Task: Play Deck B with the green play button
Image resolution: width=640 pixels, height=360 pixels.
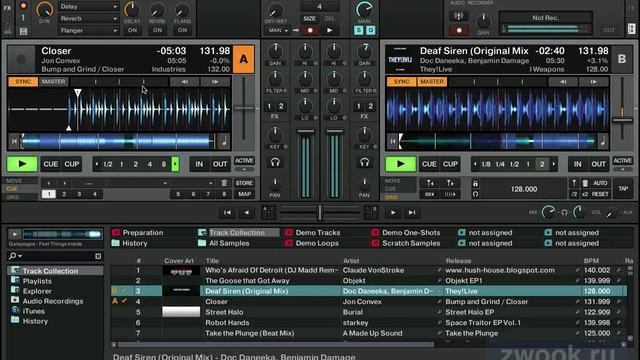Action: click(x=400, y=164)
